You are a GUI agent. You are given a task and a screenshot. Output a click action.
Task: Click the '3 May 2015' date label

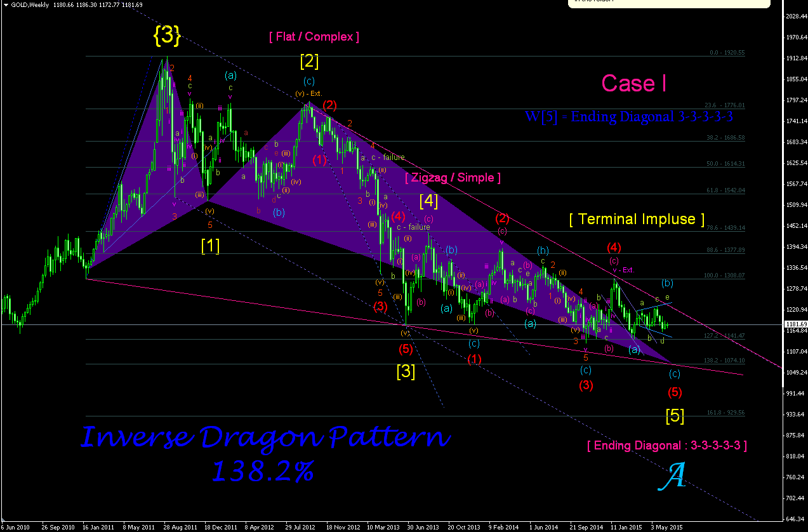click(x=666, y=527)
